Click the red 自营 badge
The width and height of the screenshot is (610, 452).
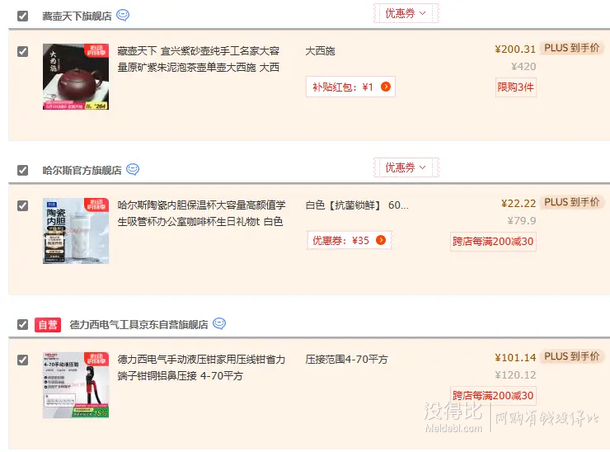point(48,324)
